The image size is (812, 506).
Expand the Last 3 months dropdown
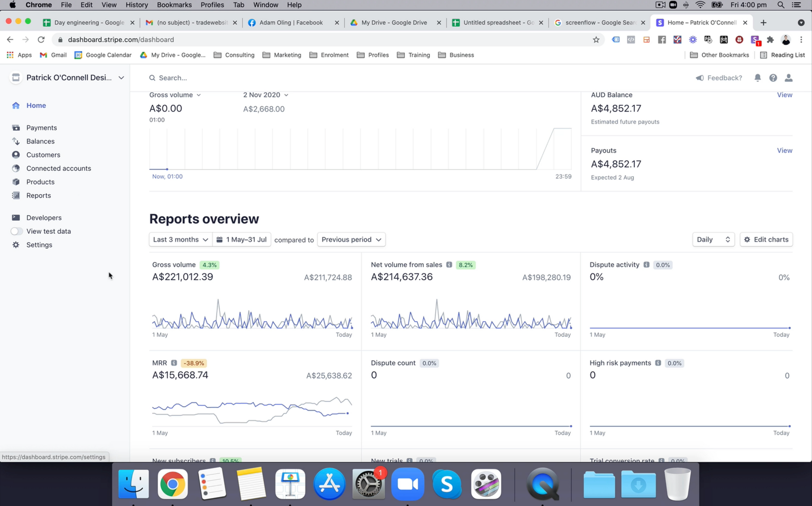pos(181,239)
